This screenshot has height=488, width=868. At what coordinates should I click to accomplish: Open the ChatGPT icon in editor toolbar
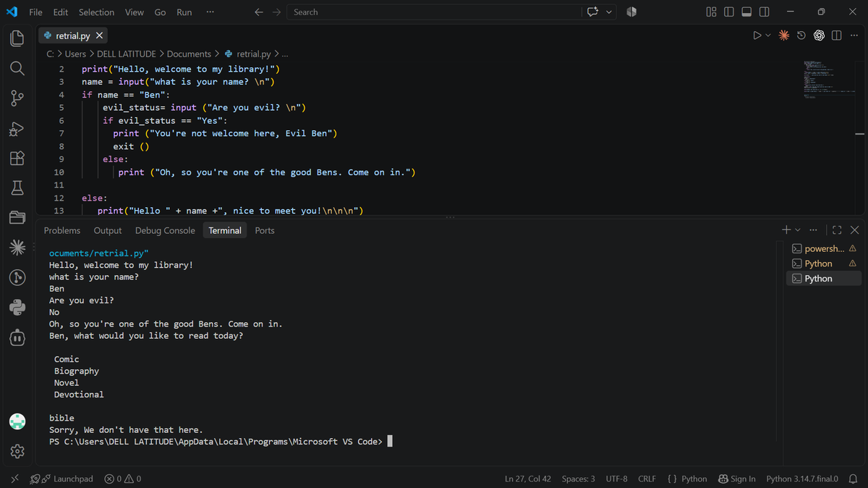[820, 35]
